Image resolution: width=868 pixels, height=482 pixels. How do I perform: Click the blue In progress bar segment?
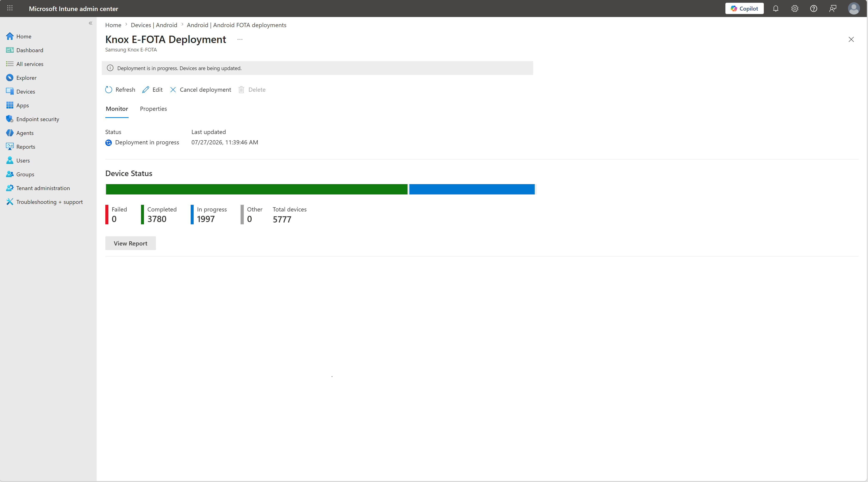point(472,189)
